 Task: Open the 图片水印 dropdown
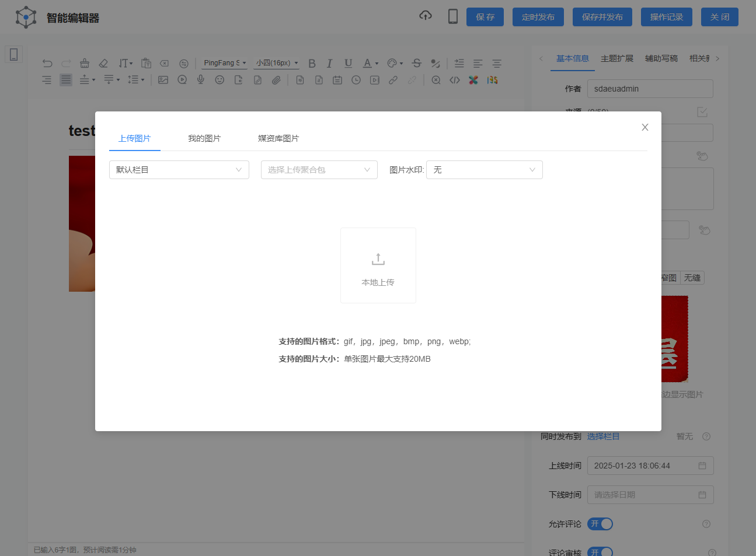[x=484, y=170]
